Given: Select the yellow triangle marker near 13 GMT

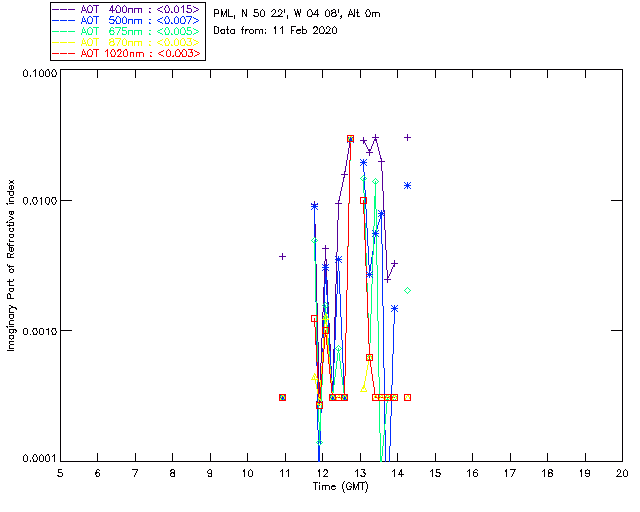Looking at the screenshot, I should (364, 385).
